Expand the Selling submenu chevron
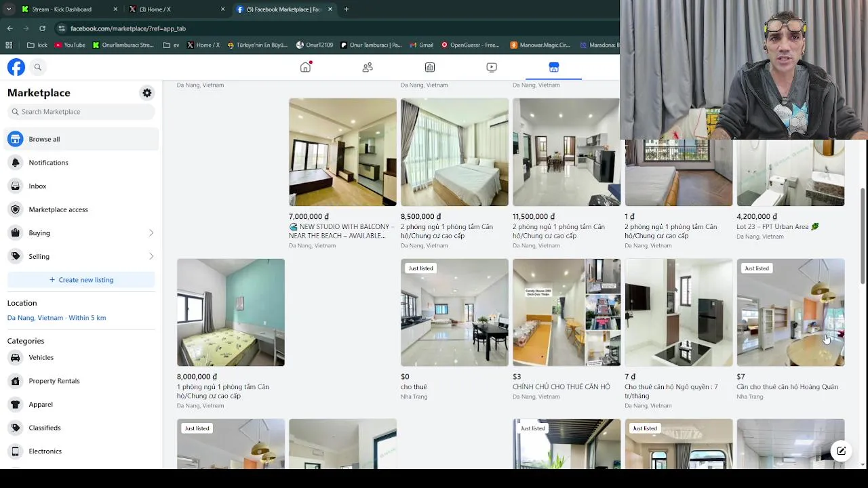Screen dimensions: 868x488 [x=151, y=256]
